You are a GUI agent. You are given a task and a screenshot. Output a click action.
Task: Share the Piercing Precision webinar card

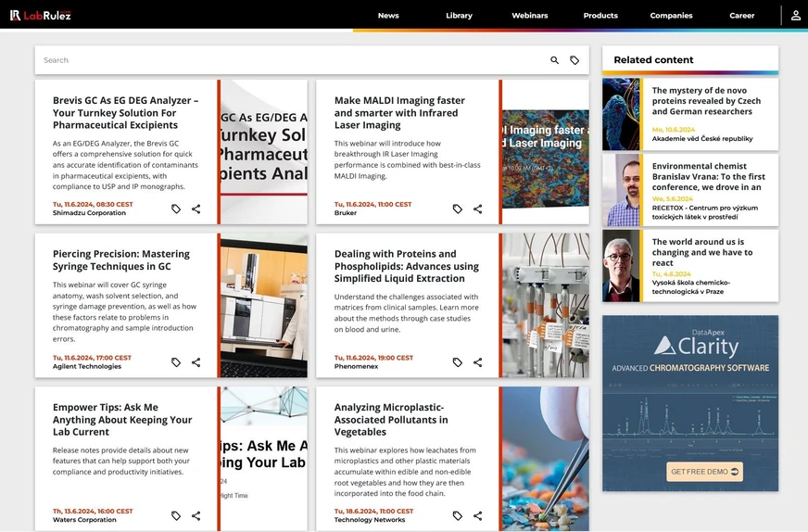tap(196, 362)
